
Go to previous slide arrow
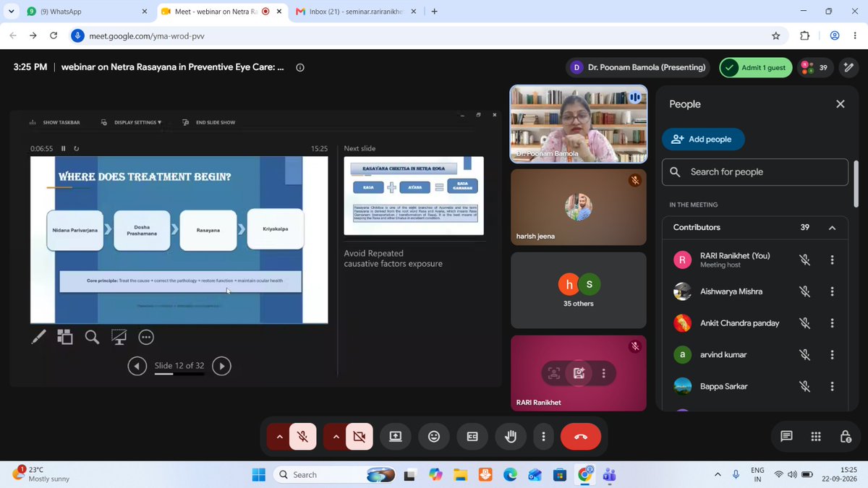click(x=137, y=367)
